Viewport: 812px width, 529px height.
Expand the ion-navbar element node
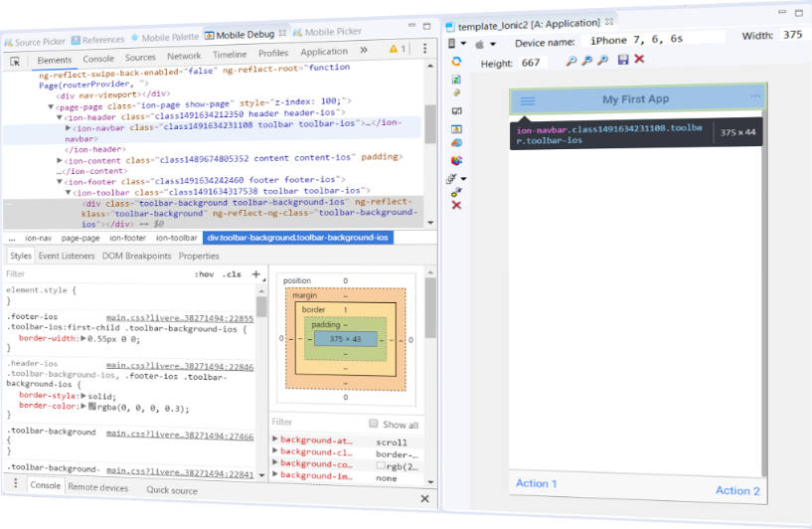[x=68, y=128]
